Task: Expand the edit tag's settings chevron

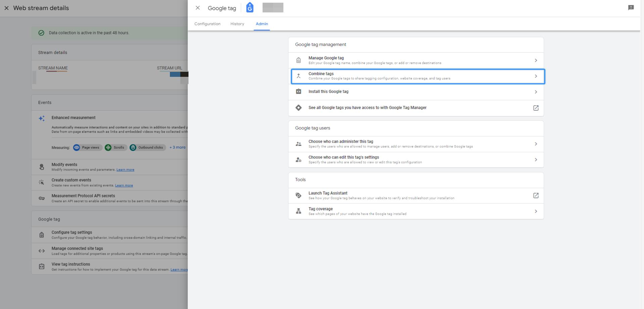Action: pos(536,160)
